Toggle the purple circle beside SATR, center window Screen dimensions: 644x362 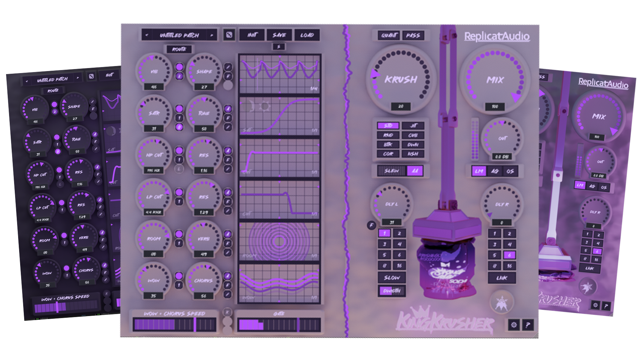179,109
